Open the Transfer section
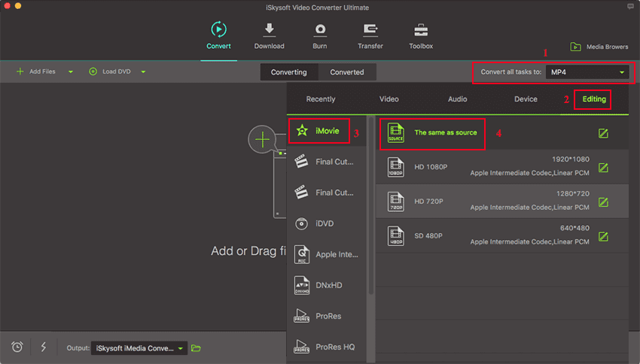Viewport: 640px width, 364px height. (x=370, y=35)
